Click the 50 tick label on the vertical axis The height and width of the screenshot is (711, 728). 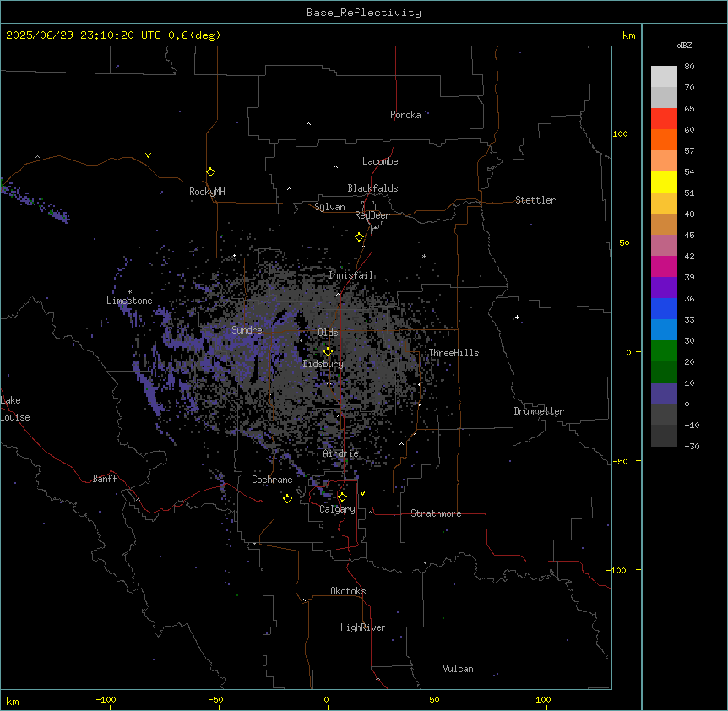(x=624, y=242)
